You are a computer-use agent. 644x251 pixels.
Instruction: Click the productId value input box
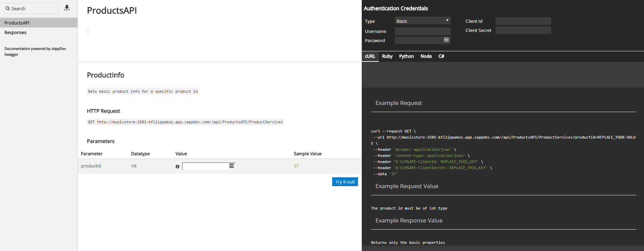(205, 166)
